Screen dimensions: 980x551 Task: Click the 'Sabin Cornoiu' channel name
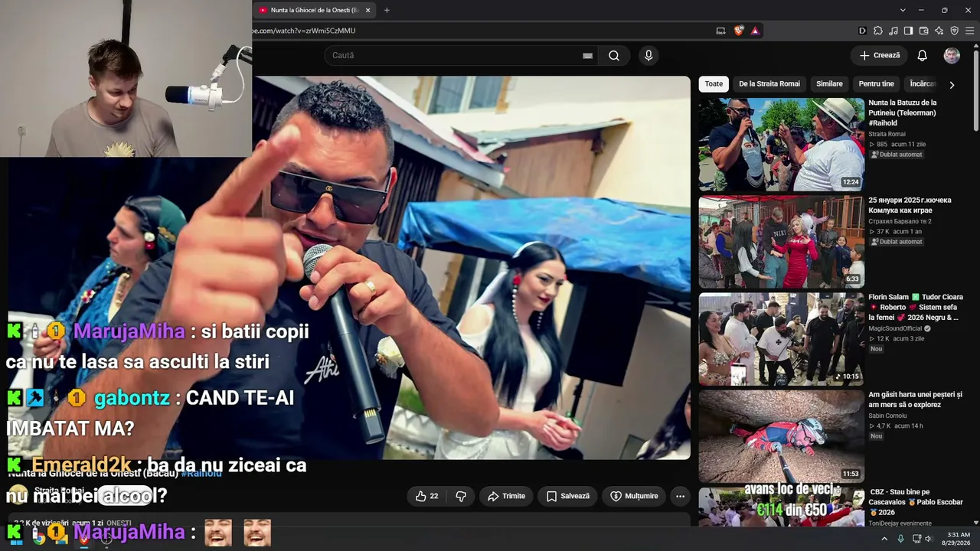tap(888, 416)
